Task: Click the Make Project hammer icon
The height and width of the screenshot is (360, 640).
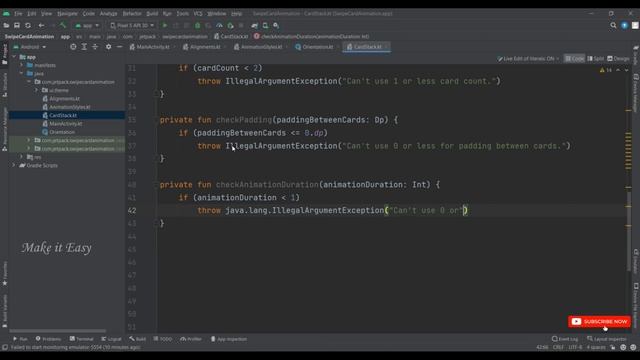Action: click(x=63, y=25)
